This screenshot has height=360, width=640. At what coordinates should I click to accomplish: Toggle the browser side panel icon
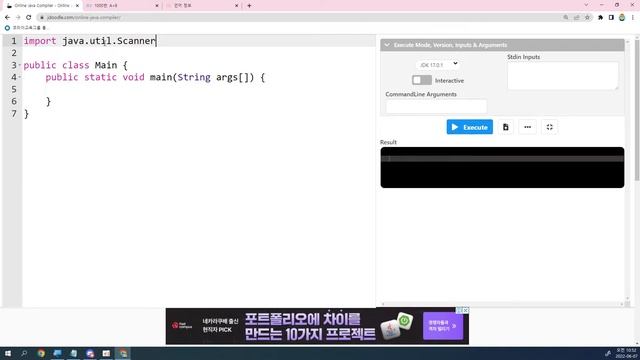611,18
